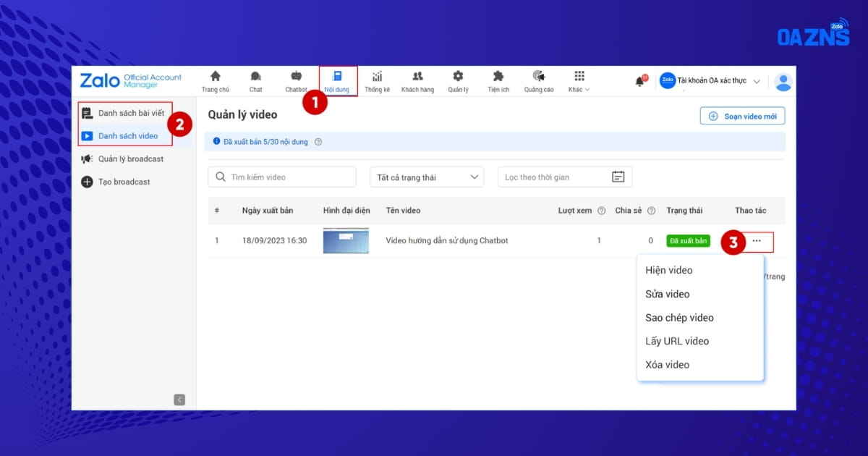Click the help icon beside Lượt xem
The image size is (868, 456).
pos(601,211)
